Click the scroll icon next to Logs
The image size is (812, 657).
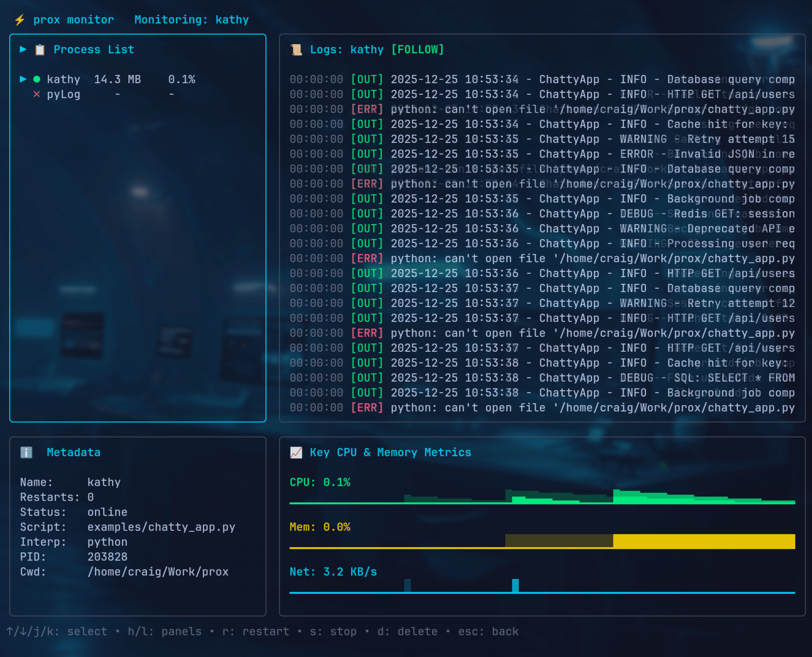(x=296, y=50)
